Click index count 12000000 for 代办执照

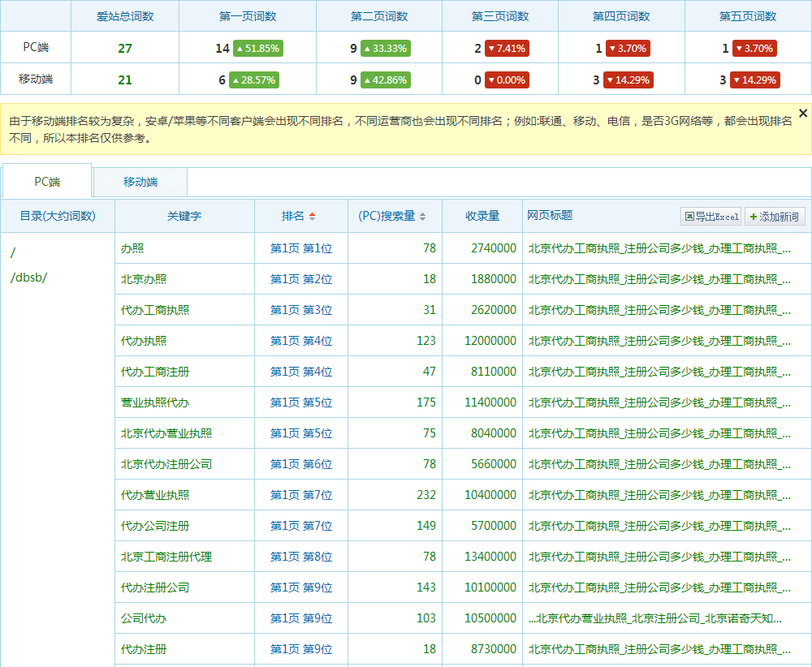[x=490, y=341]
